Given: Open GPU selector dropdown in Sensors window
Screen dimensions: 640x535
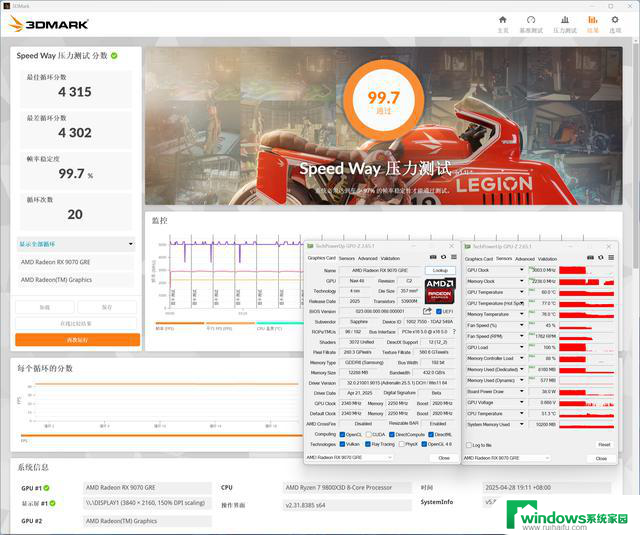Looking at the screenshot, I should tap(507, 458).
